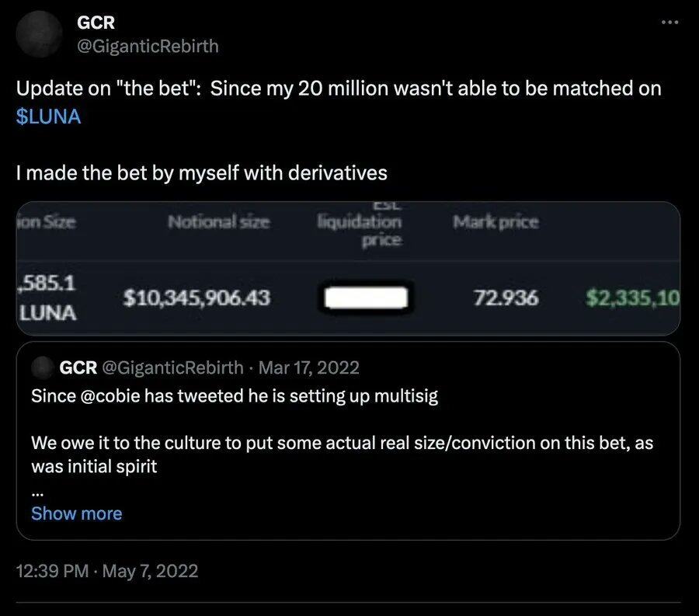Click the $10,345,906.43 notional value
Viewport: 699px width, 616px height.
click(x=197, y=298)
